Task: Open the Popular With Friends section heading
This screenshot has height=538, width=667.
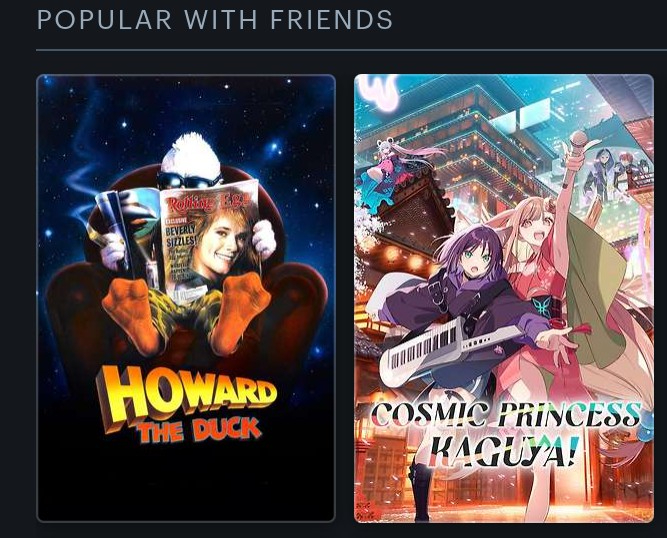Action: 215,20
